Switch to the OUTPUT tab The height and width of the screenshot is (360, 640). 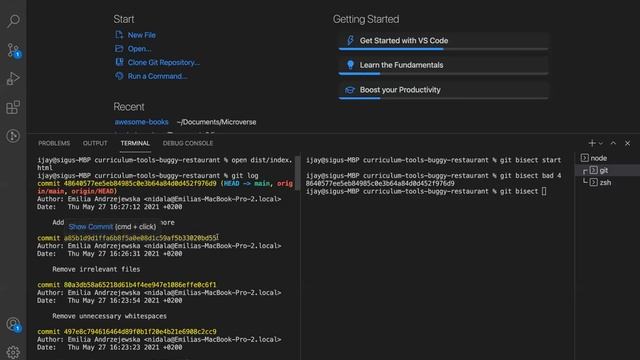[95, 143]
